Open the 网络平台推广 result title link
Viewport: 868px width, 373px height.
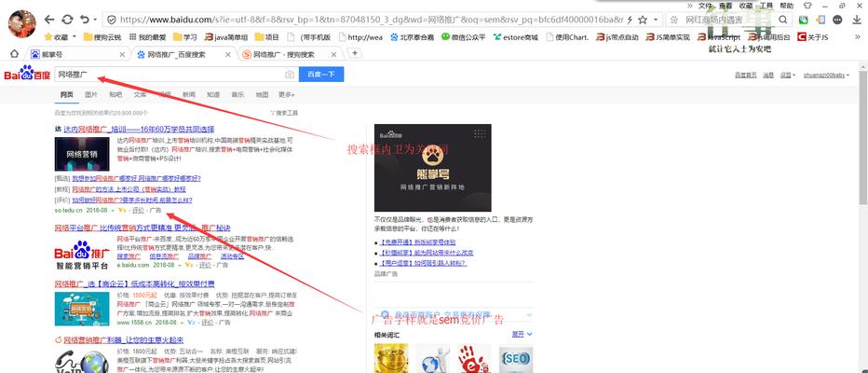(142, 228)
